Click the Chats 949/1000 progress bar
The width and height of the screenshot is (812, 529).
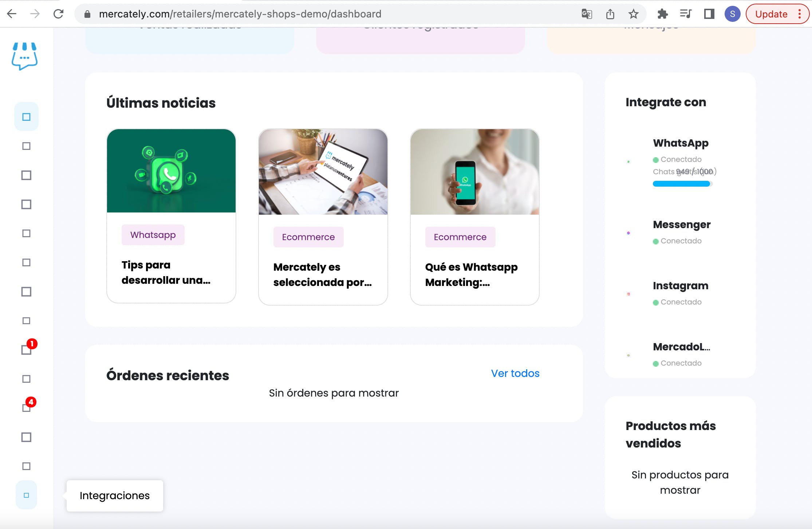pos(681,184)
